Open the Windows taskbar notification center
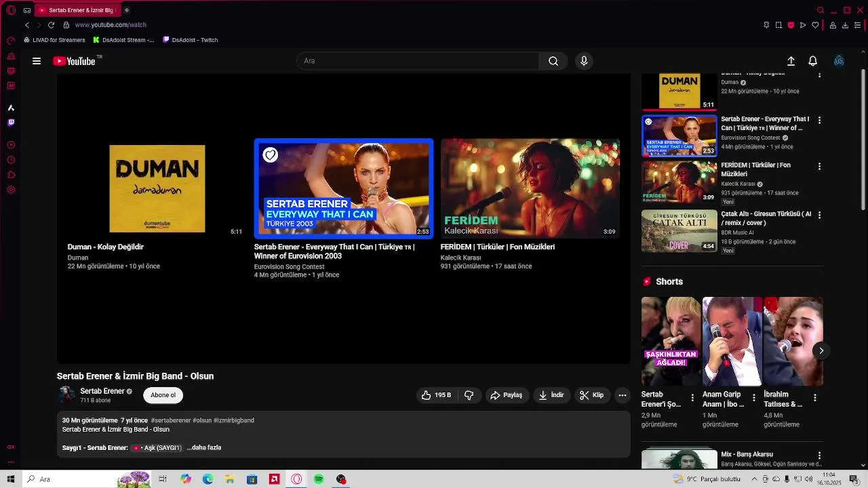 point(854,479)
